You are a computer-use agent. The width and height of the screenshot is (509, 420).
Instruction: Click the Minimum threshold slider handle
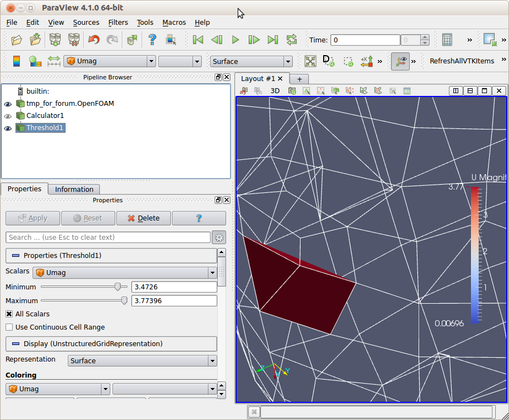[x=117, y=287]
